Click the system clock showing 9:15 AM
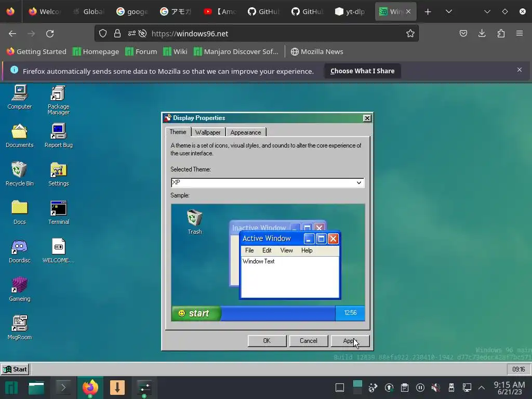 [x=509, y=388]
